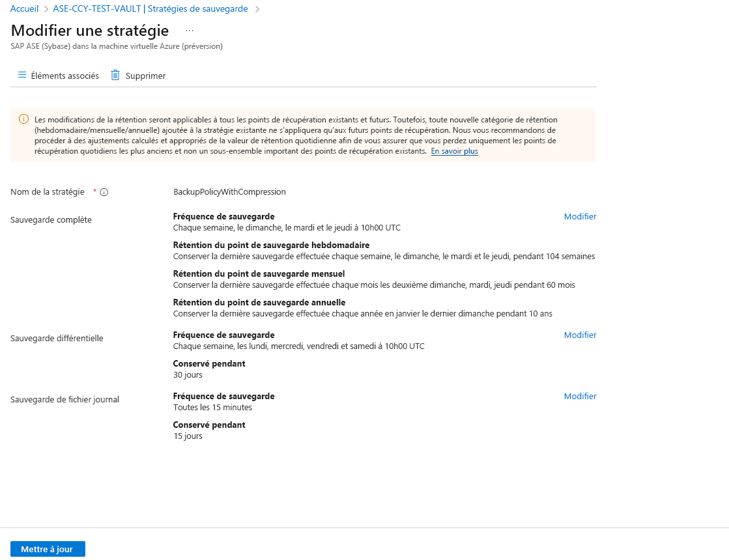Select the Supprimer command in the toolbar

pos(145,76)
